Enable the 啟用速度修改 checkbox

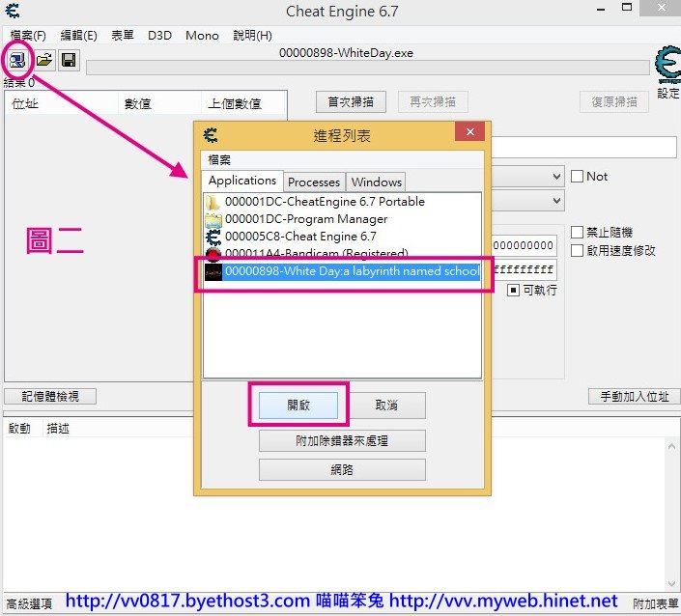[577, 250]
